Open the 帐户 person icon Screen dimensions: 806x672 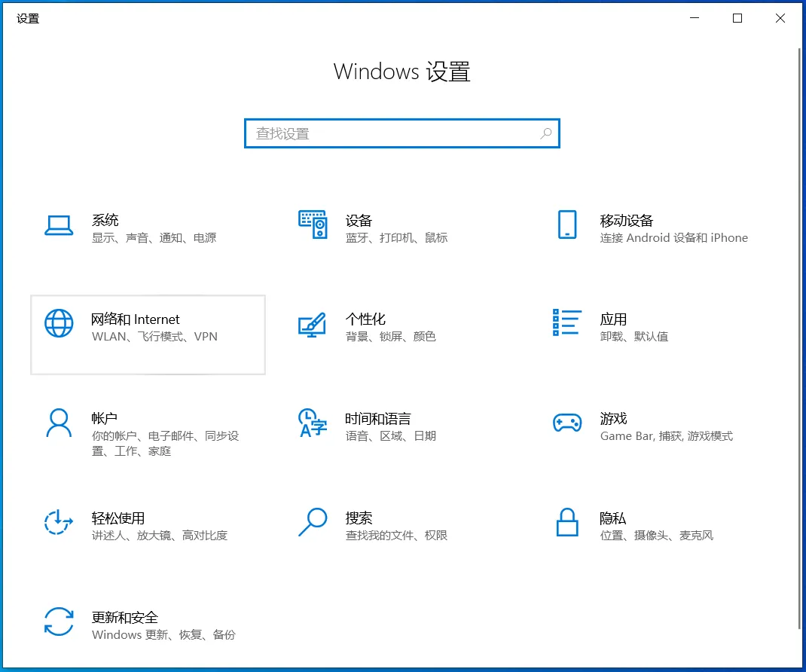pyautogui.click(x=59, y=423)
